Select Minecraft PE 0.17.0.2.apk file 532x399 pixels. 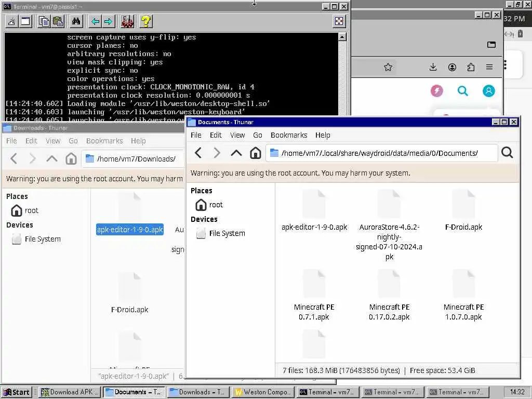(389, 296)
